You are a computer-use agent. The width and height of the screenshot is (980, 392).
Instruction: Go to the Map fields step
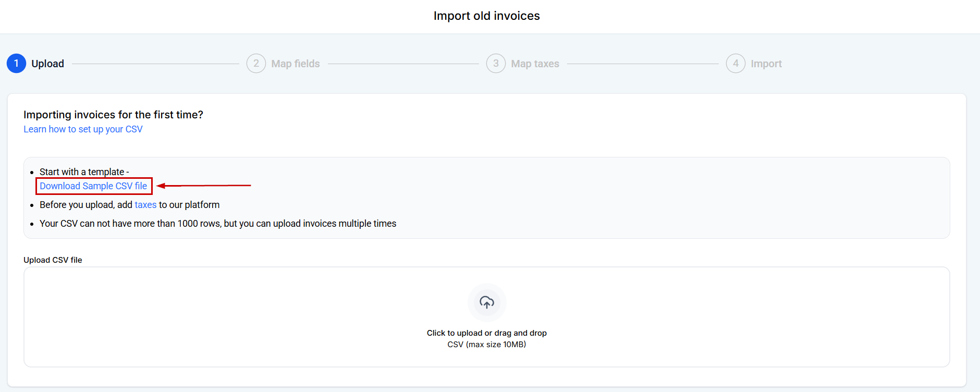(296, 64)
